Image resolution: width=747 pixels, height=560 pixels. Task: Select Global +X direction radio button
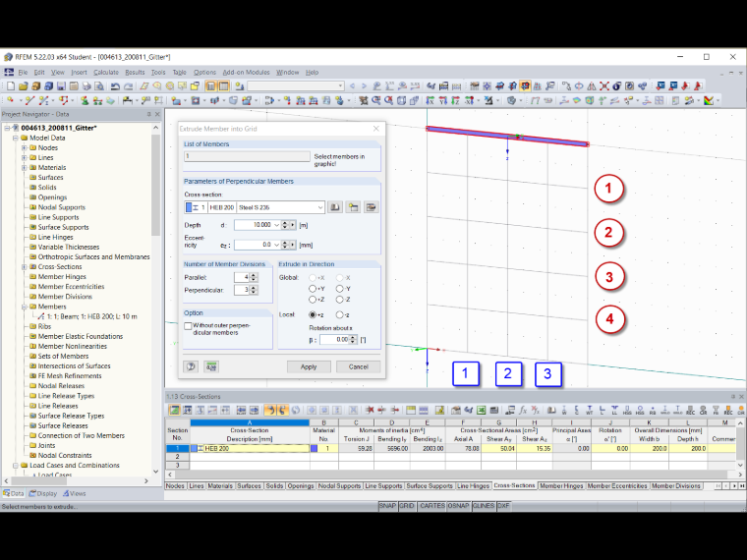point(312,278)
